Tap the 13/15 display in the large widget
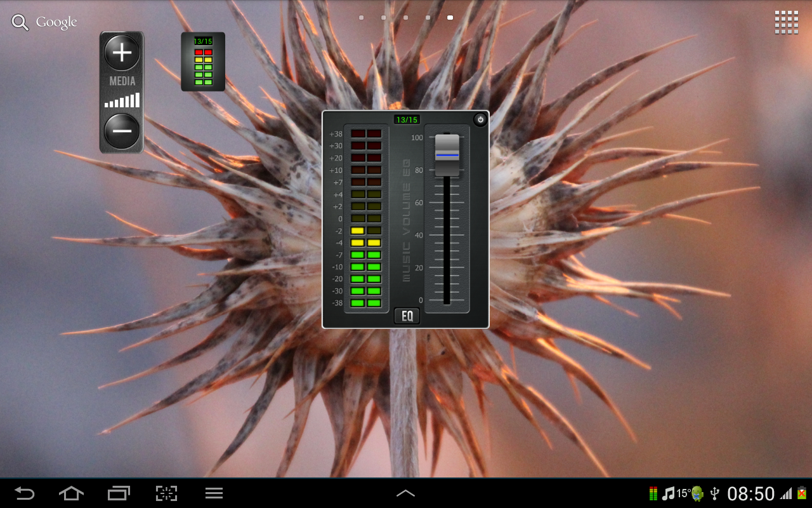Image resolution: width=812 pixels, height=508 pixels. [x=407, y=119]
